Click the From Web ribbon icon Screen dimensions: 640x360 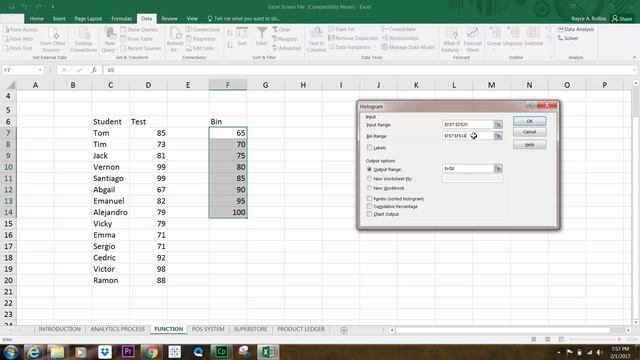[x=18, y=39]
